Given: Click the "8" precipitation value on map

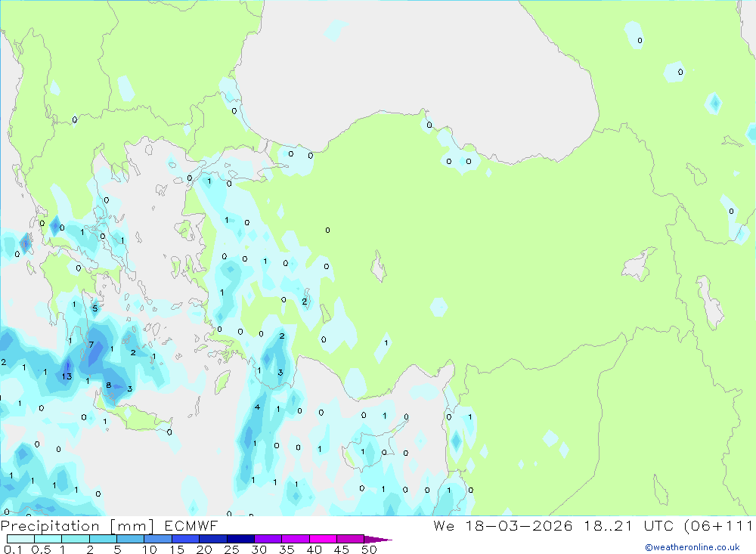Looking at the screenshot, I should [x=108, y=385].
